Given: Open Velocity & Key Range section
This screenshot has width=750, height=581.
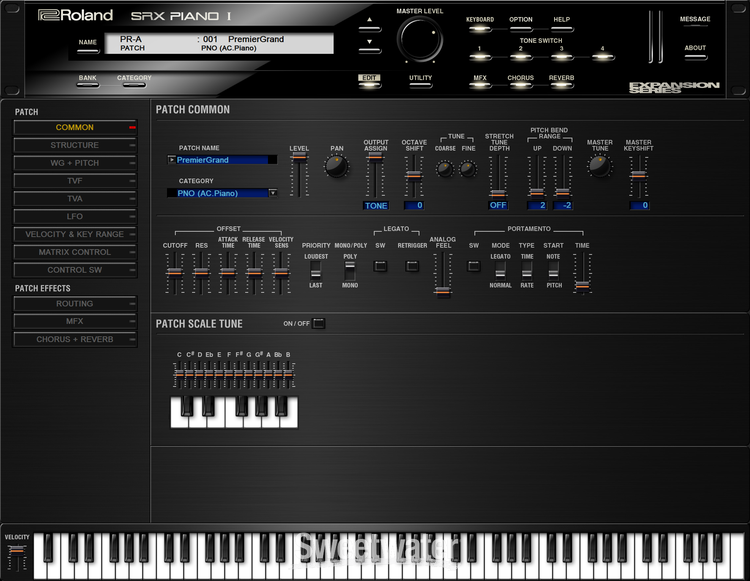Looking at the screenshot, I should pyautogui.click(x=75, y=234).
